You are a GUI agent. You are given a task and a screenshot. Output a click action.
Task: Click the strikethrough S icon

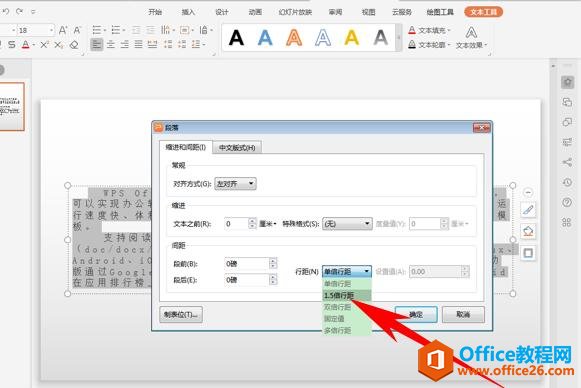tap(12, 45)
